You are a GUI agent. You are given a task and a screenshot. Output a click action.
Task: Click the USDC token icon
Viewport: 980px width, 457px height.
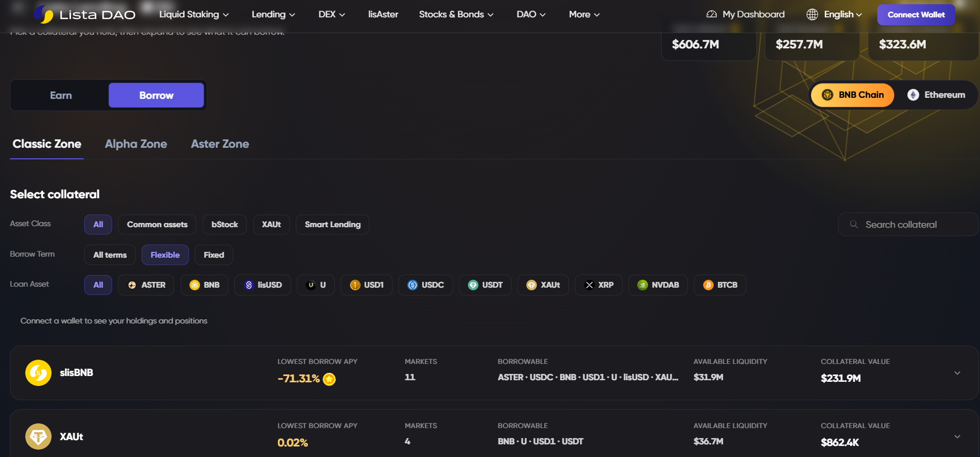(413, 285)
